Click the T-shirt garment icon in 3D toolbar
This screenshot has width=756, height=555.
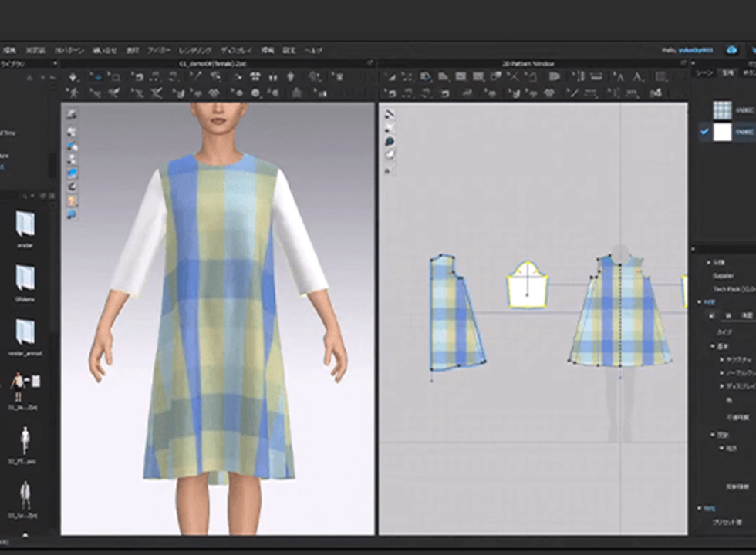pos(255,77)
